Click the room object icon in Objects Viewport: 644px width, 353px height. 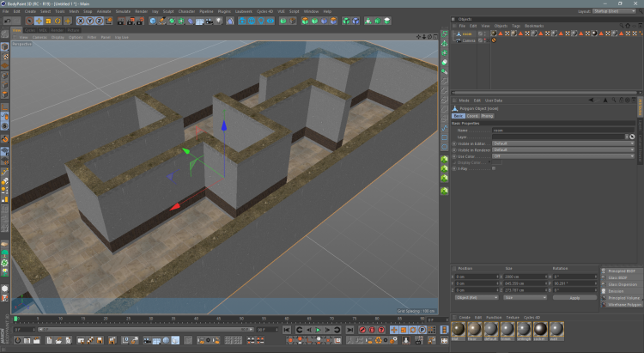point(458,33)
